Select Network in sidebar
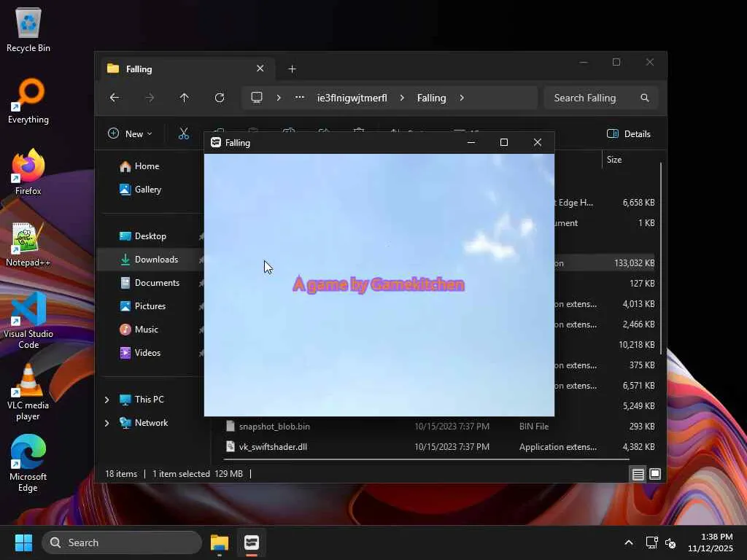Viewport: 747px width, 560px height. click(x=151, y=423)
